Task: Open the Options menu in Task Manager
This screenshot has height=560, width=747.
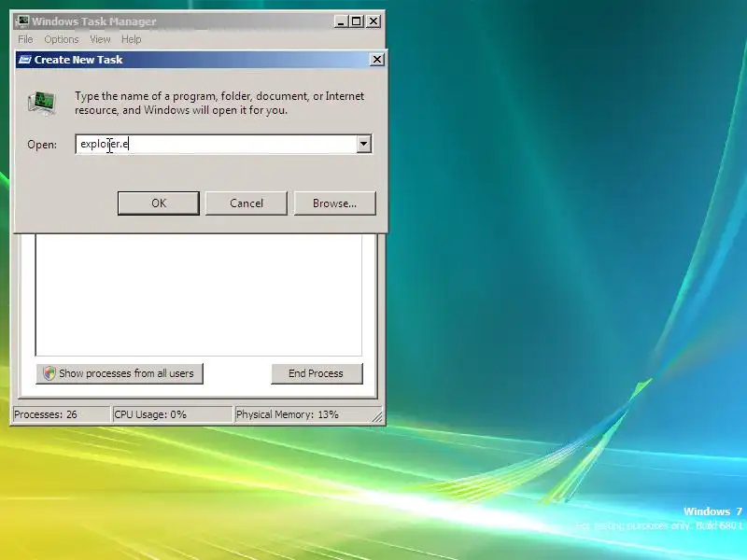Action: [62, 39]
